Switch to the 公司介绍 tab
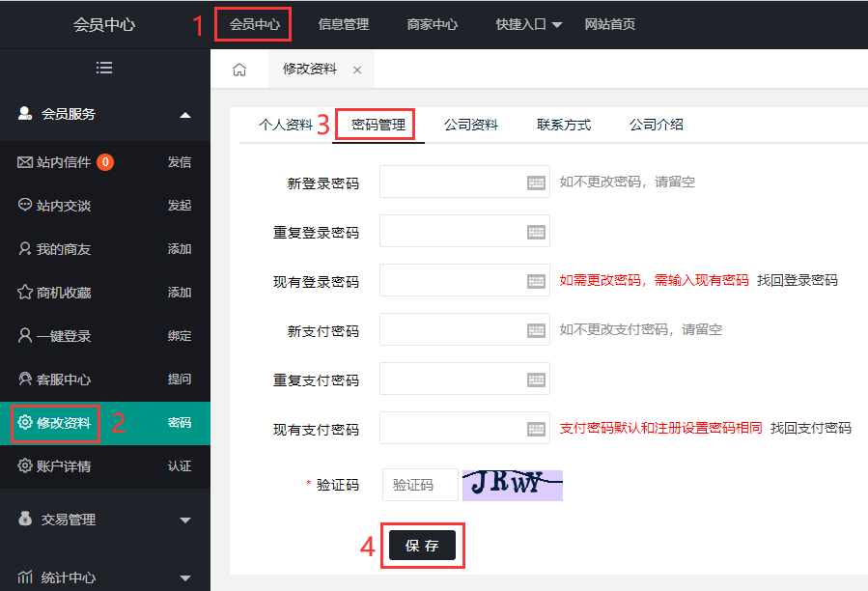 coord(656,125)
